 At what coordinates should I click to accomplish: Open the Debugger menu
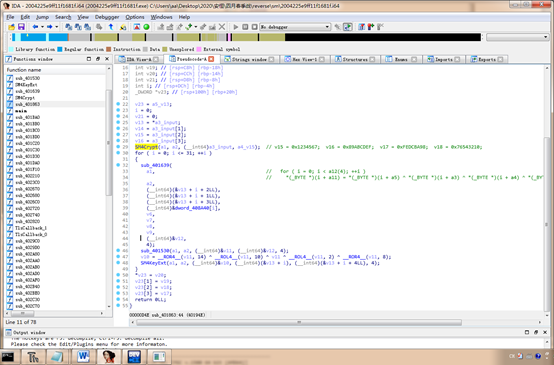click(x=107, y=17)
